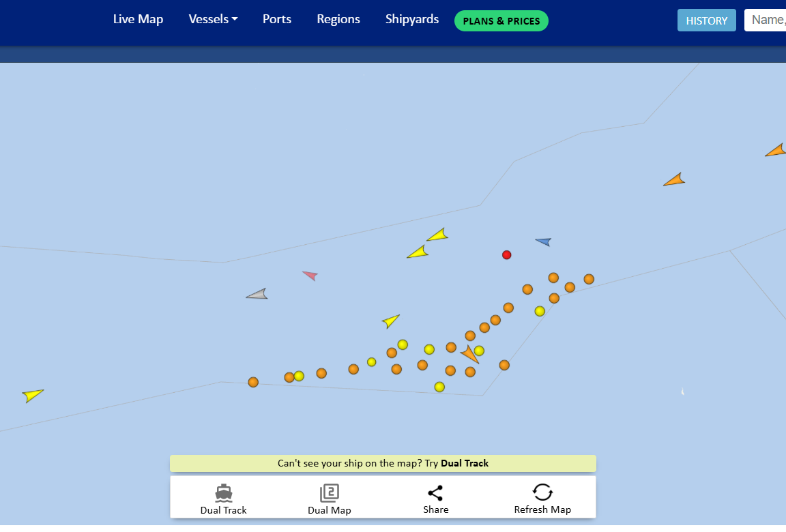The height and width of the screenshot is (532, 786).
Task: Select the pink arrow vessel marker
Action: click(x=310, y=275)
